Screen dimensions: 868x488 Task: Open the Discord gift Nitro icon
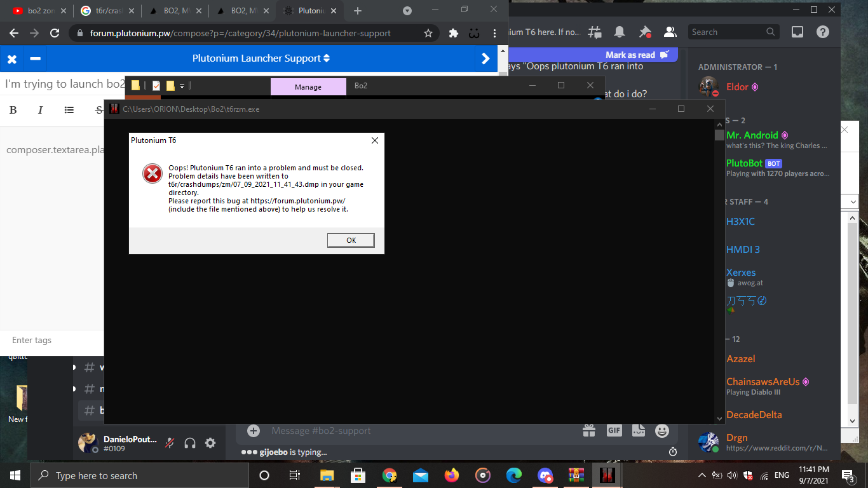pyautogui.click(x=589, y=431)
